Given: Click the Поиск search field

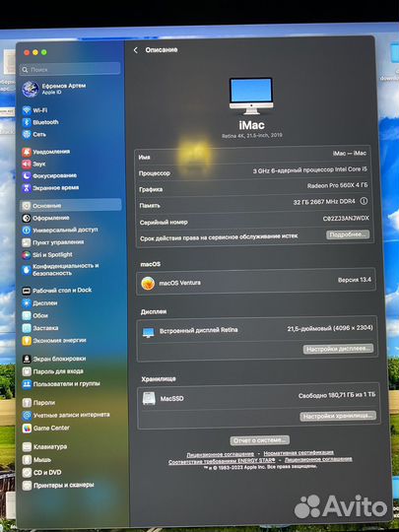Looking at the screenshot, I should pyautogui.click(x=70, y=69).
